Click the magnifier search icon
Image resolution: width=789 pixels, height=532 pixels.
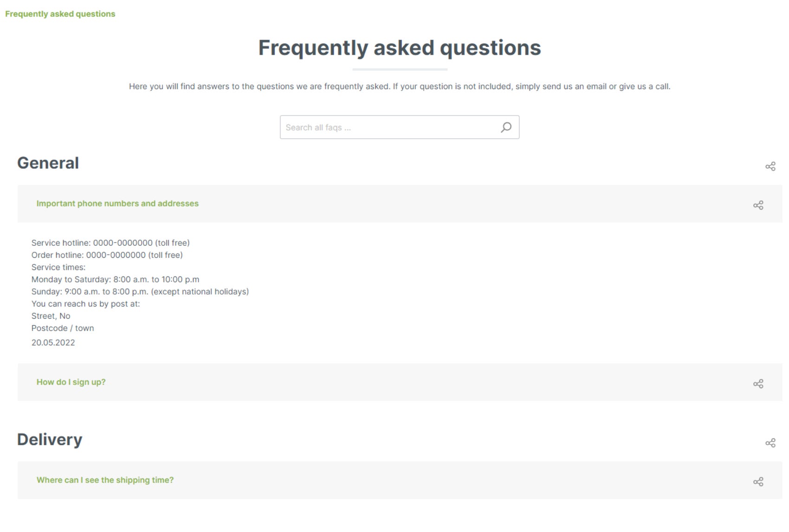point(506,127)
